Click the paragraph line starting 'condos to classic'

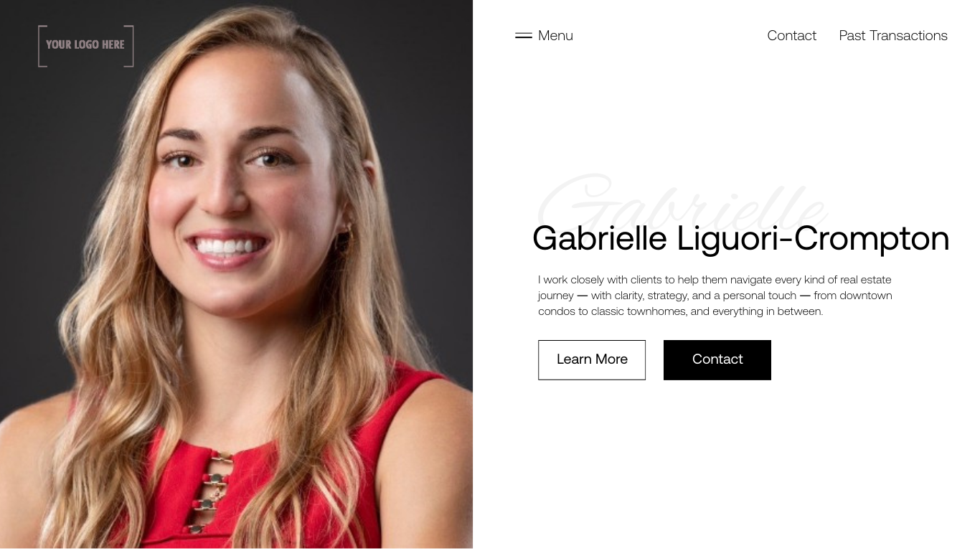pyautogui.click(x=680, y=311)
